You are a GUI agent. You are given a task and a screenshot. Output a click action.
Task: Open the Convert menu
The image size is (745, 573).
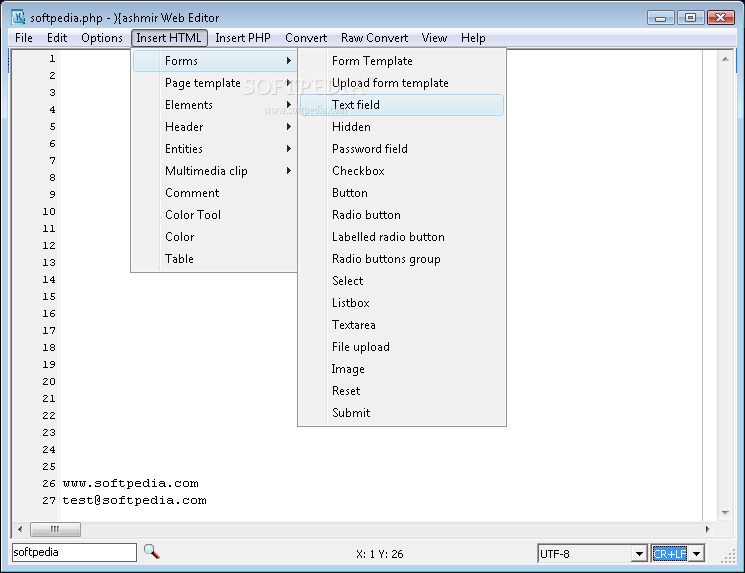coord(306,38)
